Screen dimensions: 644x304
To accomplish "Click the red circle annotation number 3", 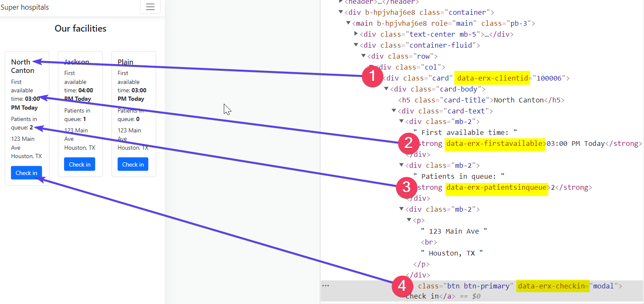I will 407,187.
